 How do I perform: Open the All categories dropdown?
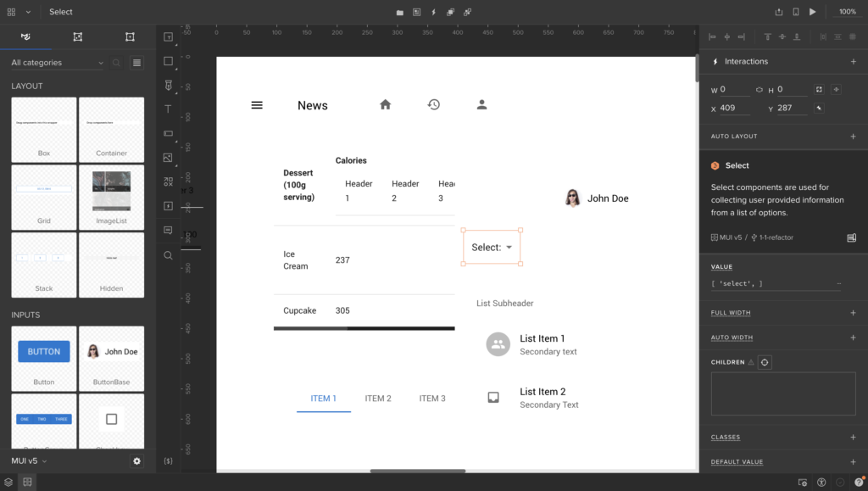pyautogui.click(x=57, y=63)
